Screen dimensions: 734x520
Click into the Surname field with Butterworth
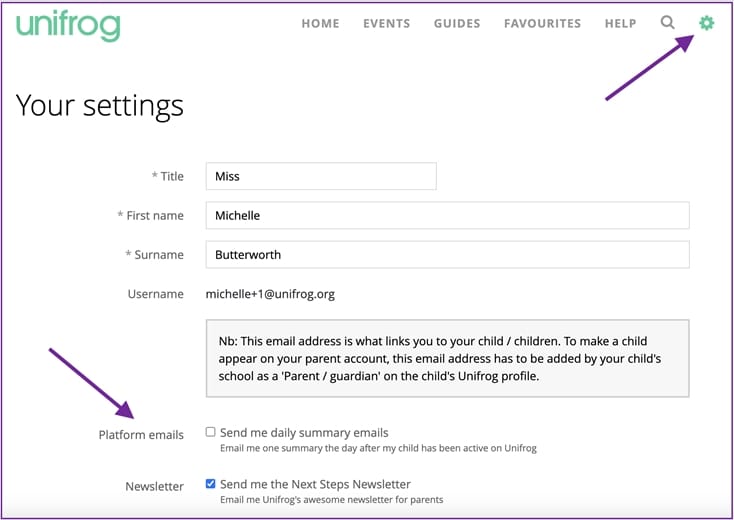point(447,255)
